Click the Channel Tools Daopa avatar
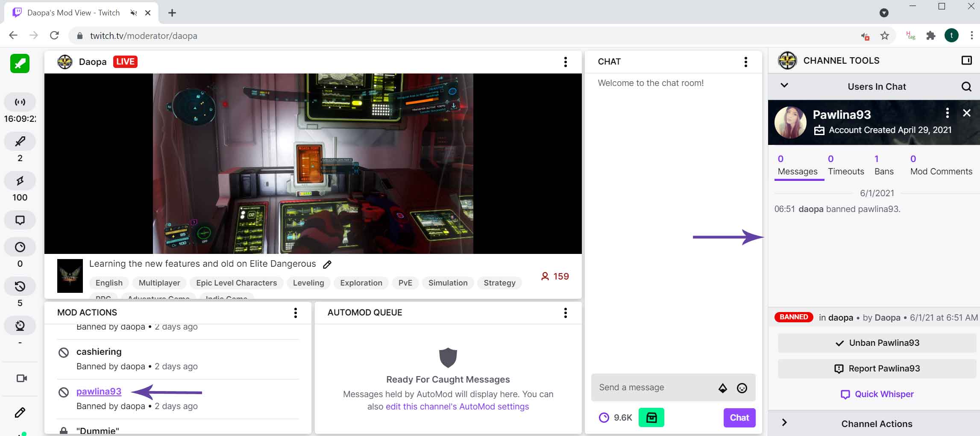This screenshot has width=980, height=436. click(787, 60)
